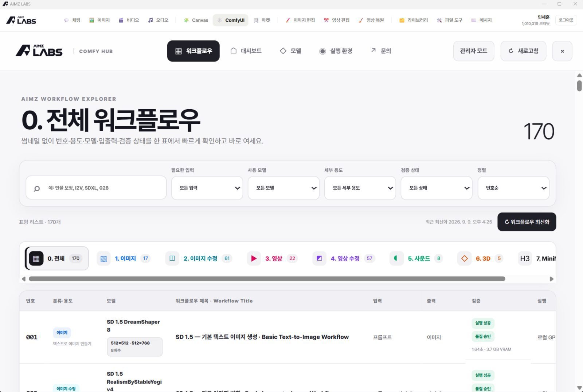The height and width of the screenshot is (392, 583).
Task: Click the 3. 영상 play icon
Action: (x=254, y=259)
